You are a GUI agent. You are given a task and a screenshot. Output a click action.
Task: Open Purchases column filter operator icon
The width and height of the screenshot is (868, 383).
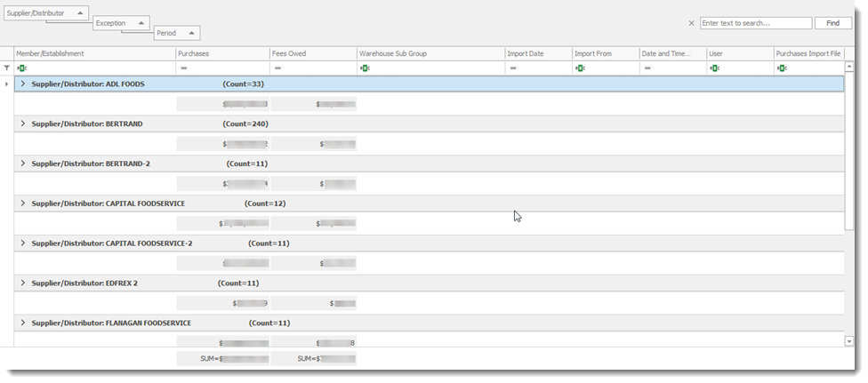183,68
